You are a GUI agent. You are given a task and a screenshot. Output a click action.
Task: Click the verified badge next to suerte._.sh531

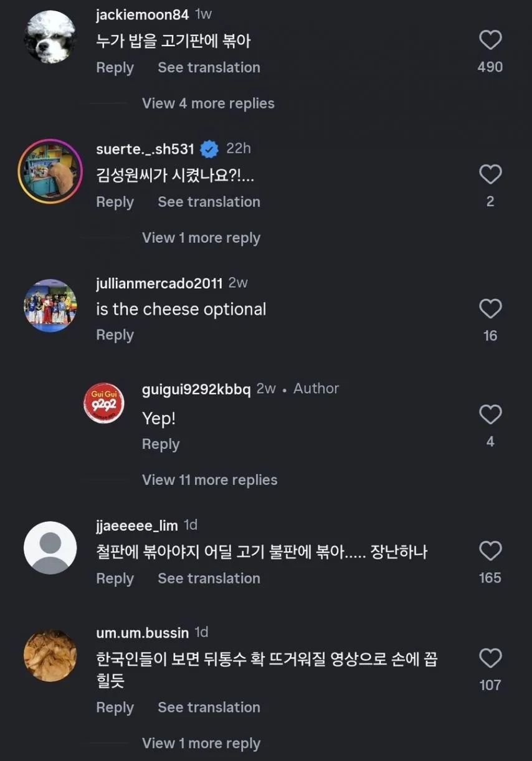(209, 148)
